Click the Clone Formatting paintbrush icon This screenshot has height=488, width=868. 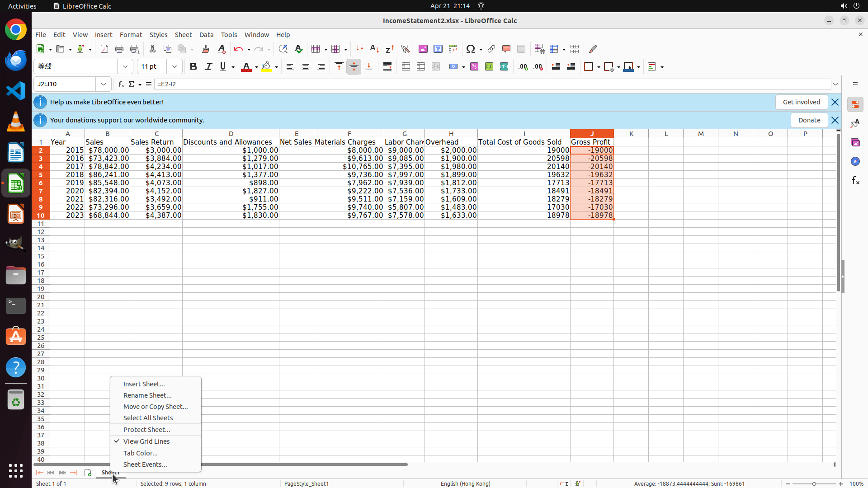coord(206,49)
